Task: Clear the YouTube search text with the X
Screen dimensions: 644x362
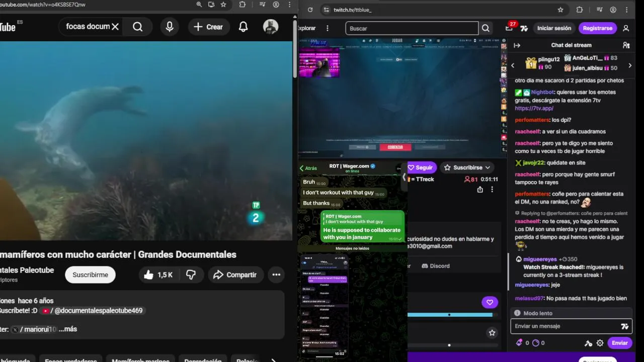Action: [115, 27]
